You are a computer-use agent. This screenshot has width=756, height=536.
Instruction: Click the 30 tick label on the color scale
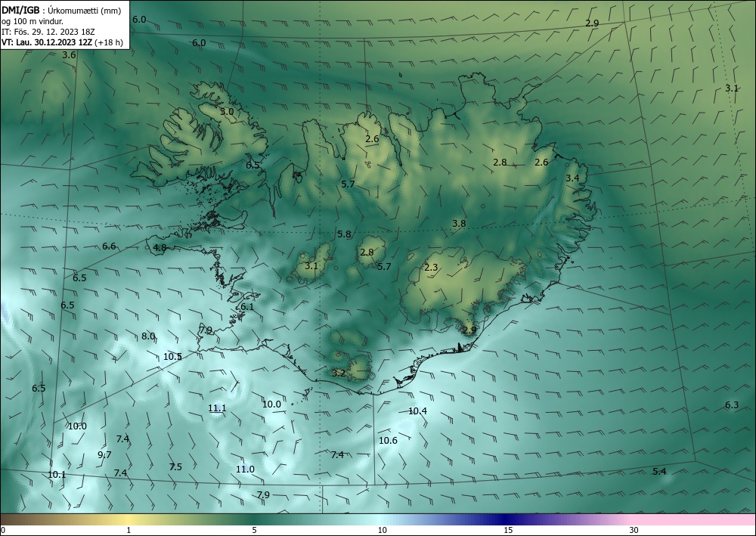[634, 530]
